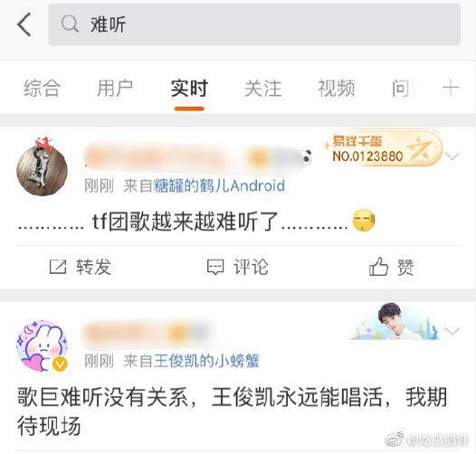
Task: Switch to the 视频 tab
Action: [x=337, y=89]
